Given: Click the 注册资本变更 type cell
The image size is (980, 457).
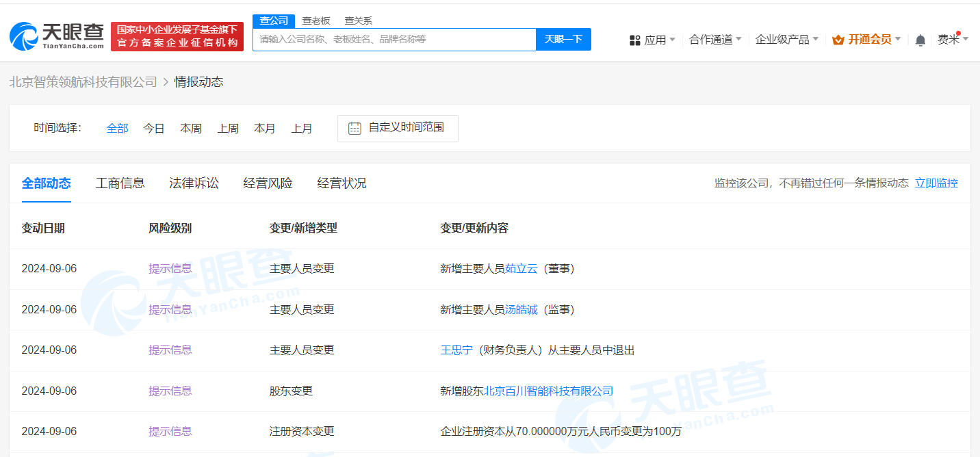Looking at the screenshot, I should pyautogui.click(x=302, y=432).
